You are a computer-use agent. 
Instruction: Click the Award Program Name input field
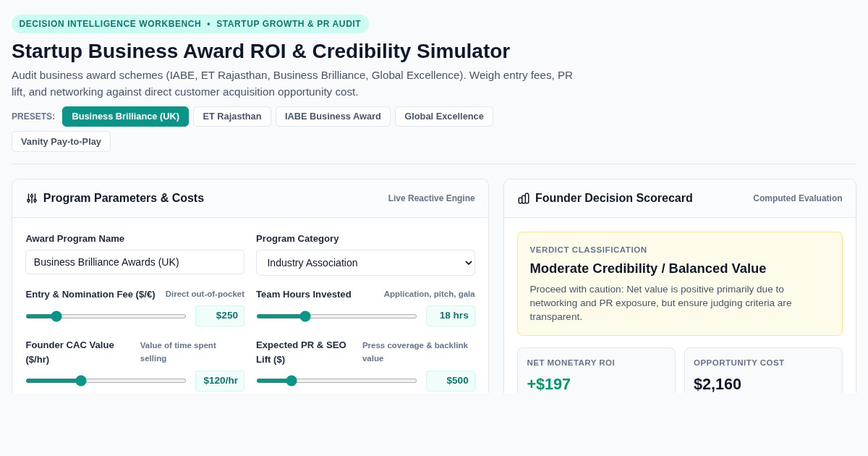[x=135, y=262]
